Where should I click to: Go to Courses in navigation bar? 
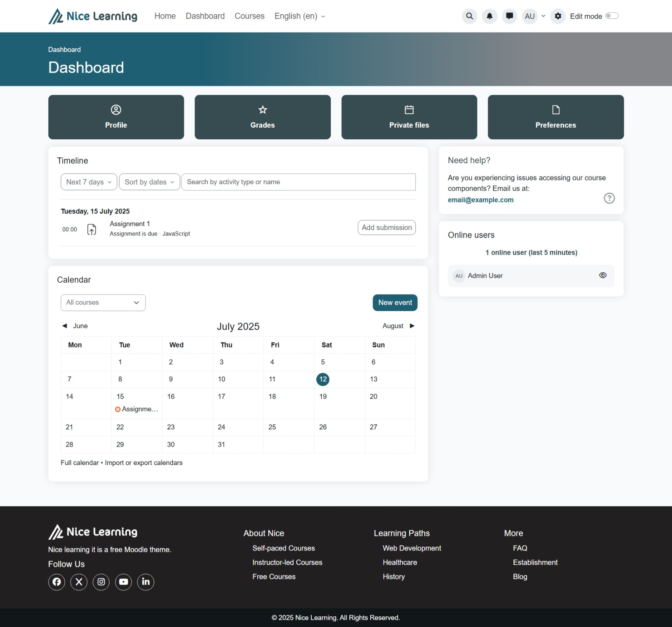tap(249, 16)
